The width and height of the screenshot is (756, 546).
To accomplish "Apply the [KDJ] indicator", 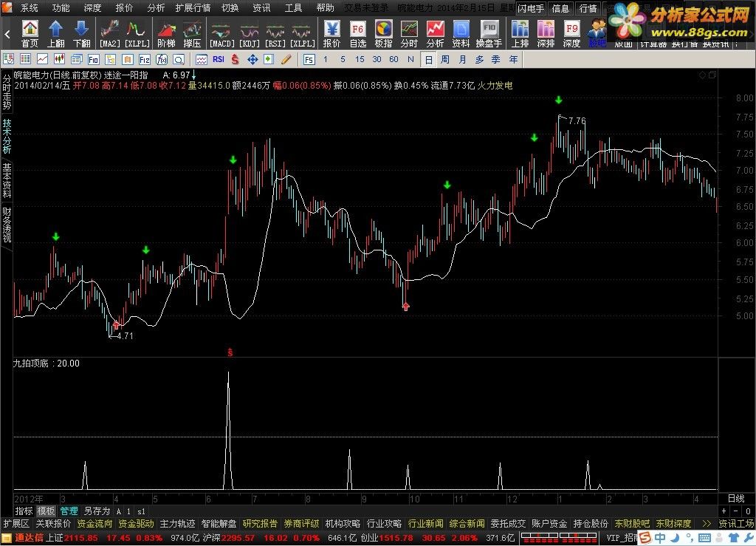I will 250,33.
